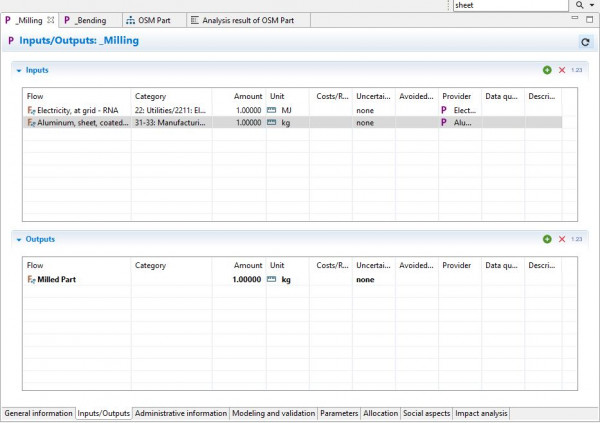Click amount 1.00000 in Milled Part row

point(247,279)
